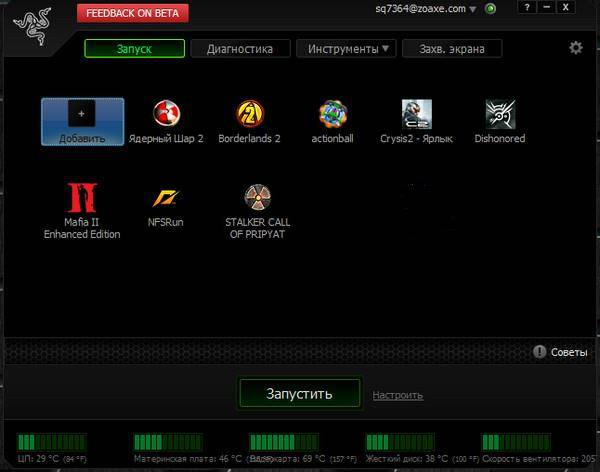This screenshot has width=600, height=472.
Task: Select the Mafia II Enhanced Edition icon
Action: 82,197
